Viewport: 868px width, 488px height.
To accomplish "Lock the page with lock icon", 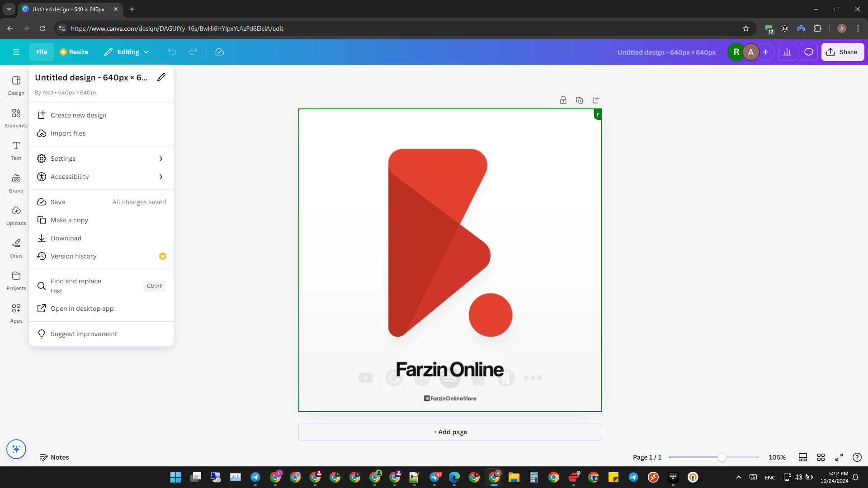I will coord(563,100).
